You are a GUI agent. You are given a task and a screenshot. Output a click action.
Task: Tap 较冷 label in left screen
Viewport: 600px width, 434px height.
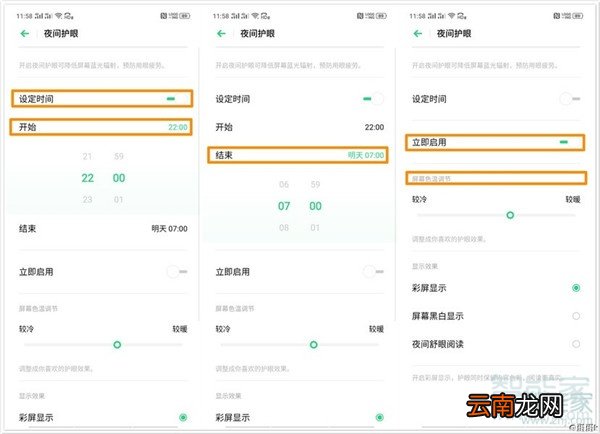pos(26,329)
